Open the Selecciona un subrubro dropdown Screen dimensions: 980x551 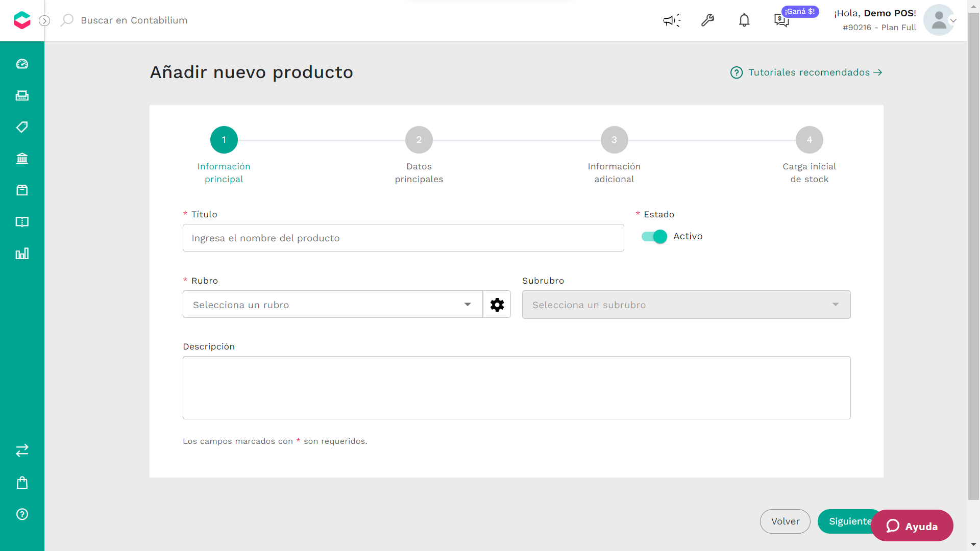point(686,305)
